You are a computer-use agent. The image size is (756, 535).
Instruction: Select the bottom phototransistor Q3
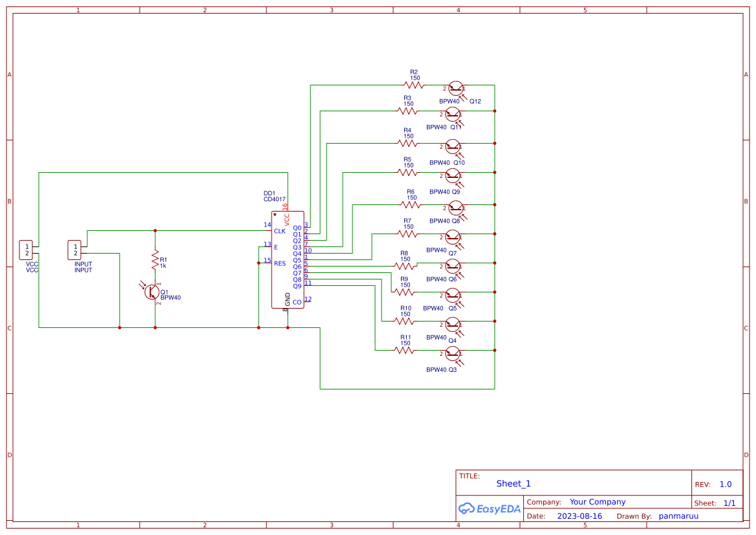pyautogui.click(x=453, y=355)
